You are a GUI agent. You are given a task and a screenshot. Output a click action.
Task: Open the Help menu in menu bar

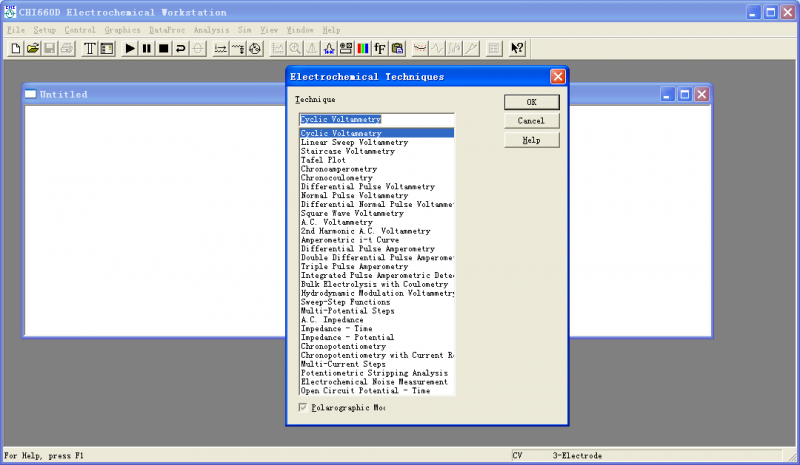(331, 30)
